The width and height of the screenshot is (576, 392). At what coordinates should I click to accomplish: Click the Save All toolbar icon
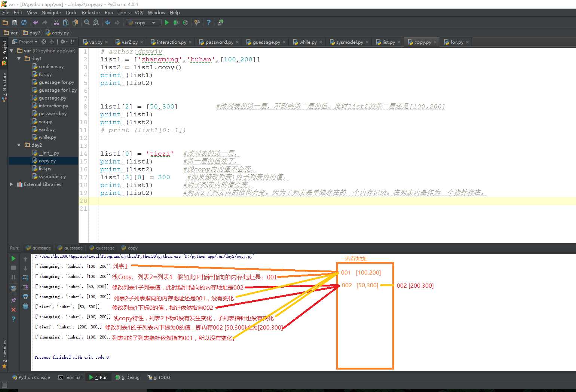[15, 22]
